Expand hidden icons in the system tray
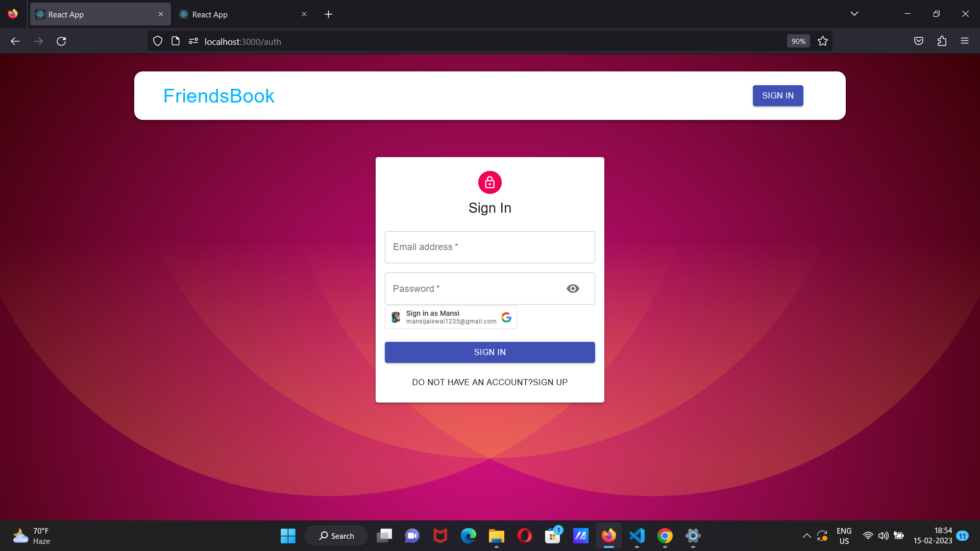This screenshot has width=980, height=551. tap(806, 536)
